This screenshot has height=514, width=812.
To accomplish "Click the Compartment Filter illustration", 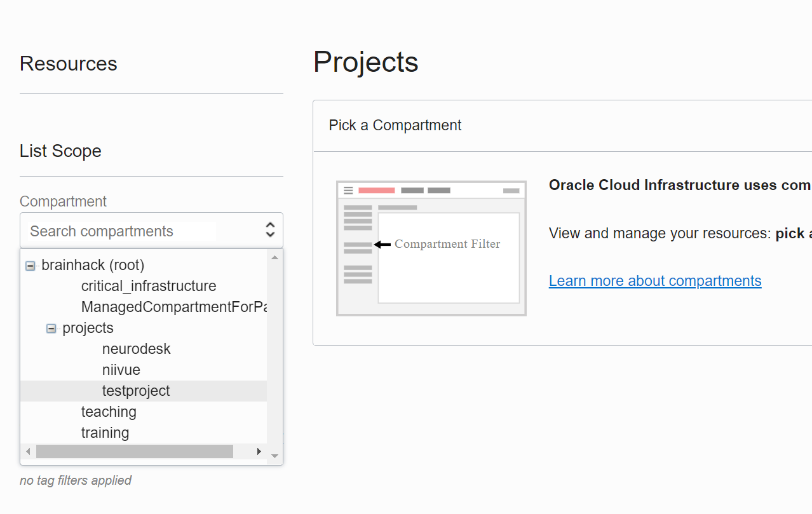I will 431,248.
